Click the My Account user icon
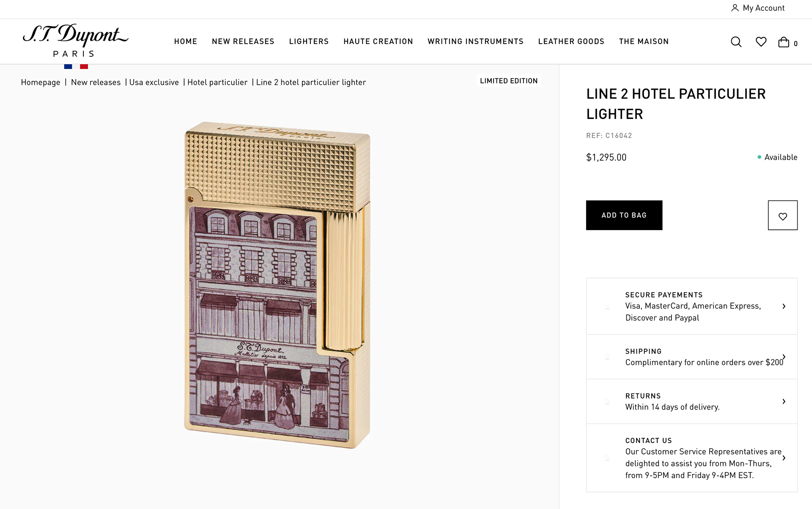Image resolution: width=812 pixels, height=509 pixels. click(x=735, y=8)
